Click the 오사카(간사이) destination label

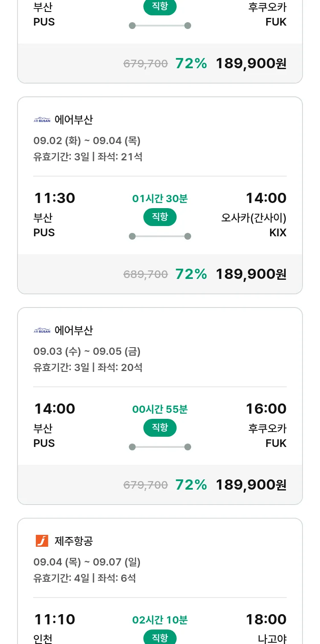pyautogui.click(x=253, y=218)
